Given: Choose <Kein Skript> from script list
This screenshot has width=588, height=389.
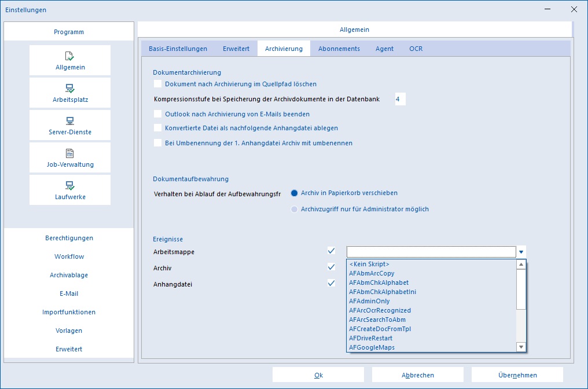Looking at the screenshot, I should point(431,264).
